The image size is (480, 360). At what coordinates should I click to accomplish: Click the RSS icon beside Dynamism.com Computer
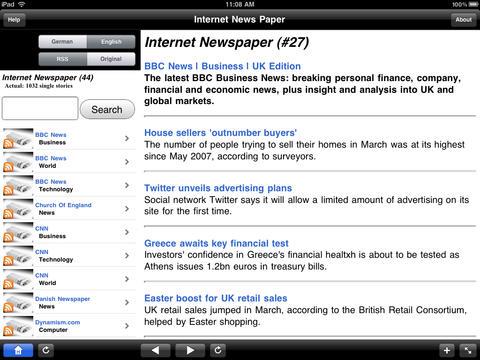[8, 330]
